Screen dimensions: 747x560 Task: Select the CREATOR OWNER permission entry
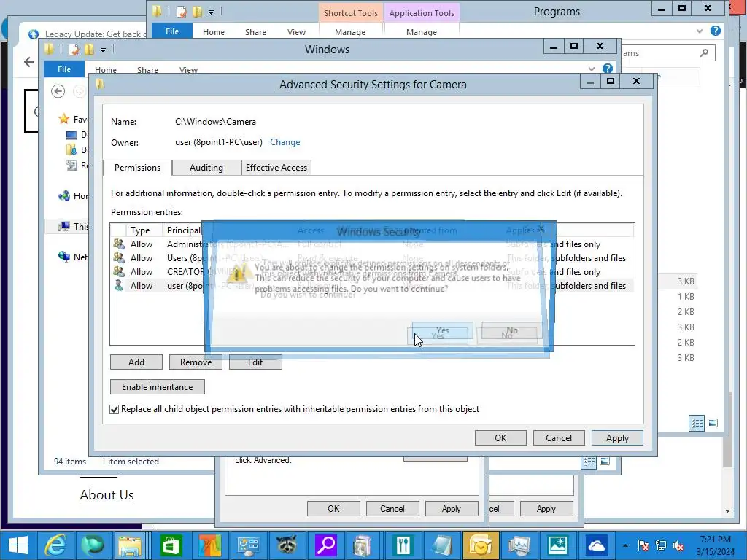372,271
